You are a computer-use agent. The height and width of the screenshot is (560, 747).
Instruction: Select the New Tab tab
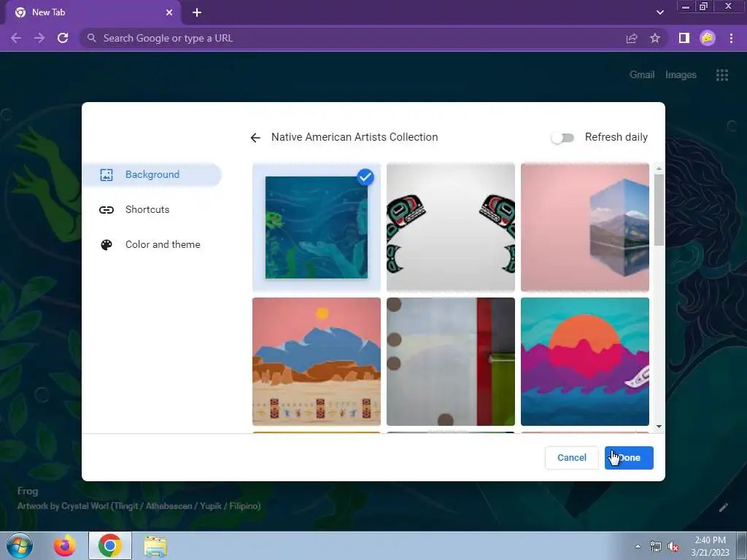pos(93,12)
